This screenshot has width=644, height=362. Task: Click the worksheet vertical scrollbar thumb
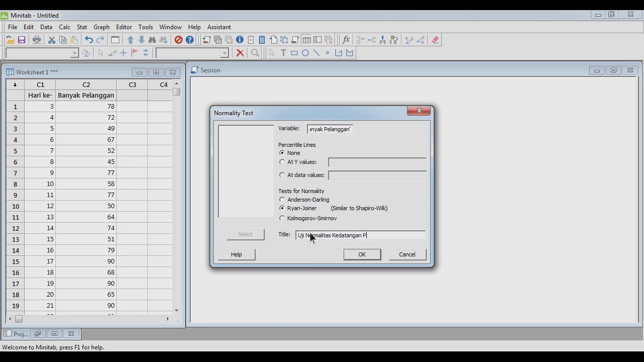(176, 92)
